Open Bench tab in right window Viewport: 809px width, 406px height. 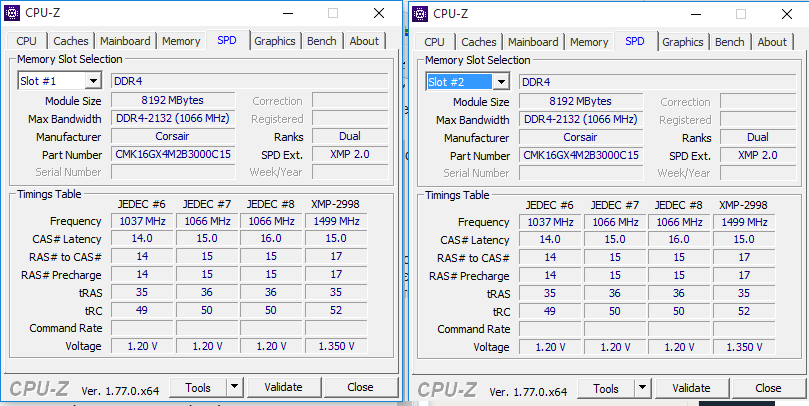(730, 42)
